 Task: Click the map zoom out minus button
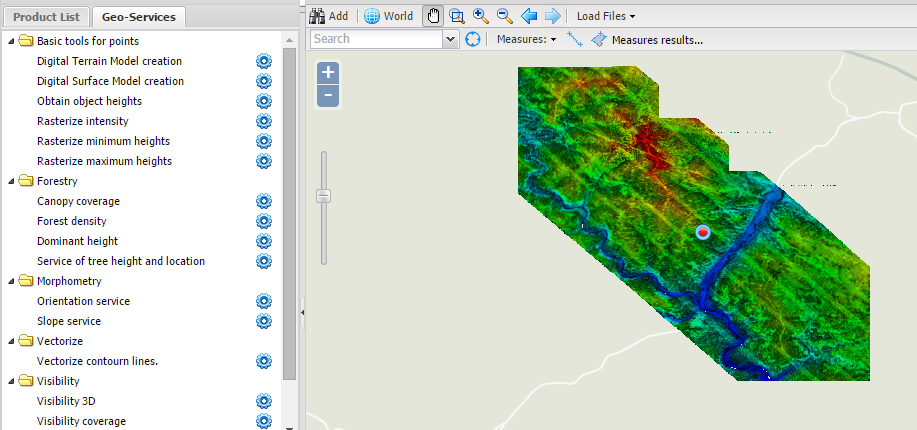[328, 96]
